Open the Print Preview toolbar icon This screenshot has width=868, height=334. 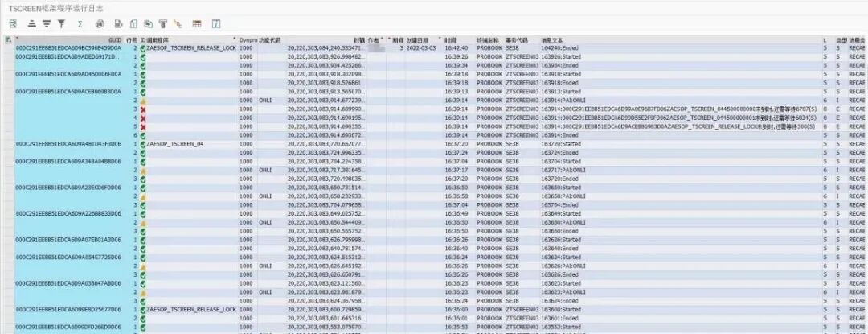click(100, 24)
